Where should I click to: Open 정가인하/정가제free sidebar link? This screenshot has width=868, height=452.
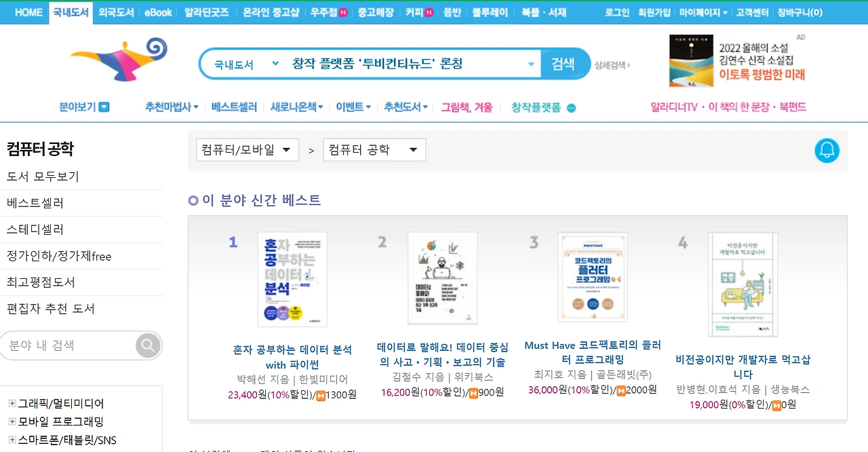59,256
